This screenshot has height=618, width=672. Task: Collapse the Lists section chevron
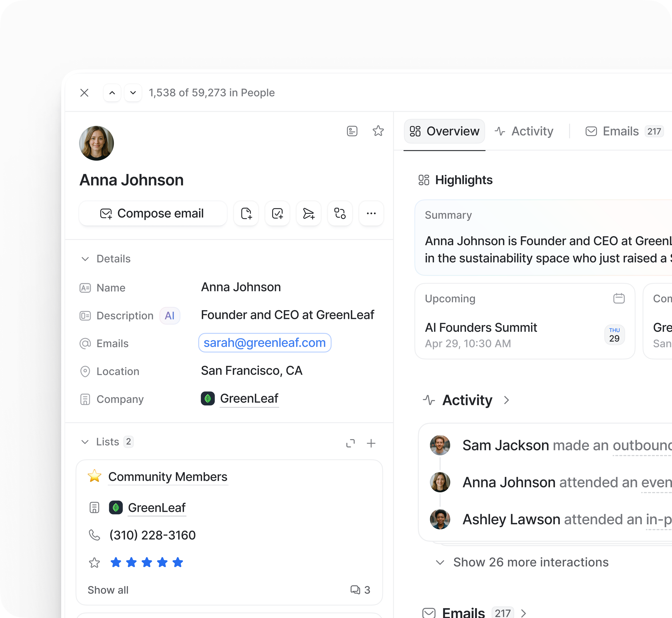tap(85, 442)
